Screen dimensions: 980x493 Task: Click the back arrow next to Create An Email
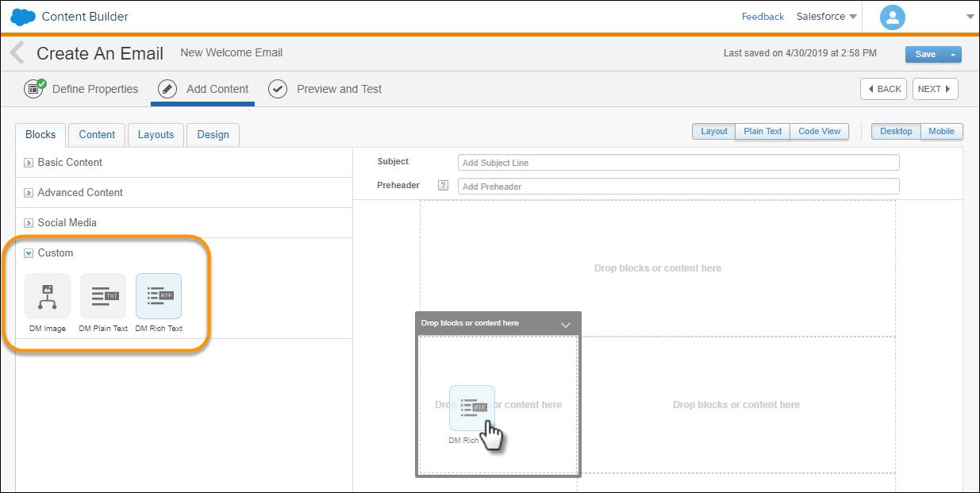tap(16, 52)
